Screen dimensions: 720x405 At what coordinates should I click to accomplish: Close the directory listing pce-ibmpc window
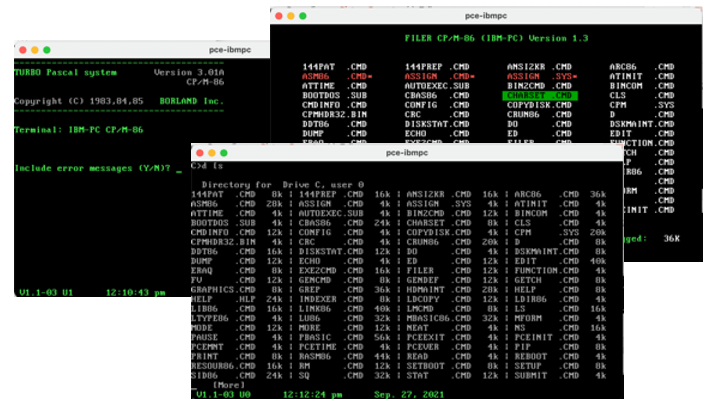pyautogui.click(x=200, y=153)
